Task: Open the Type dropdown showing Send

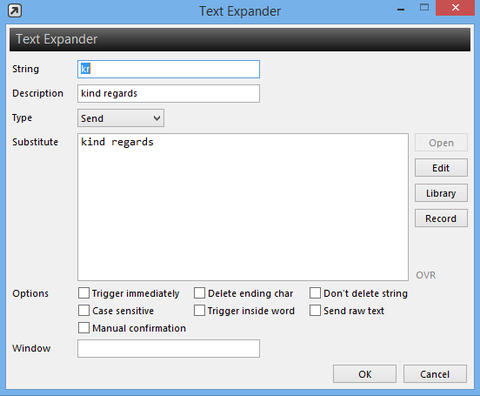Action: click(x=121, y=118)
